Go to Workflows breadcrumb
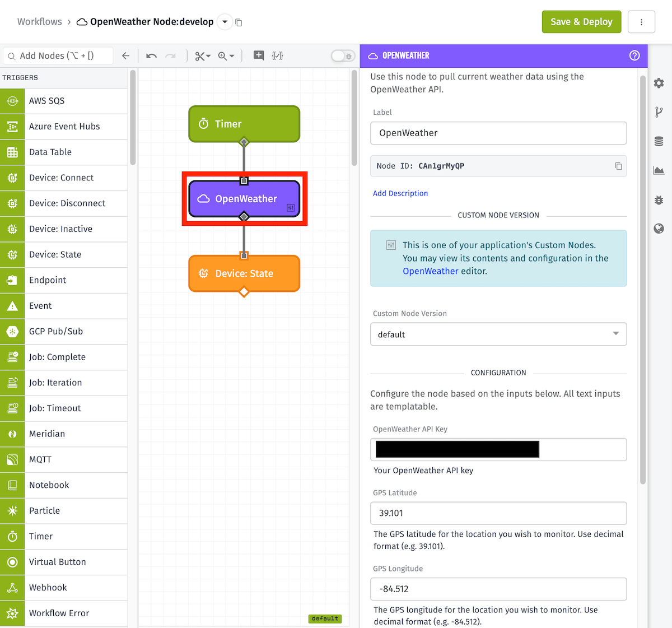Image resolution: width=672 pixels, height=628 pixels. 40,21
